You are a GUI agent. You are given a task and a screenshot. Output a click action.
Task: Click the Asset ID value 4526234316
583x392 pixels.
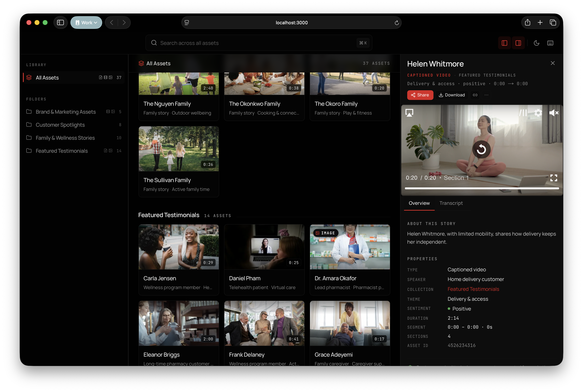[x=461, y=345]
